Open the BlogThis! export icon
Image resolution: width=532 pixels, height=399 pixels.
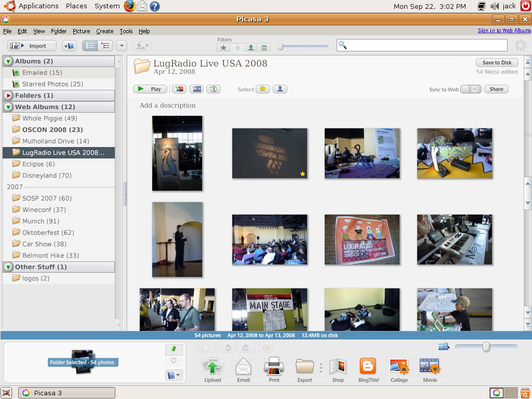point(368,369)
